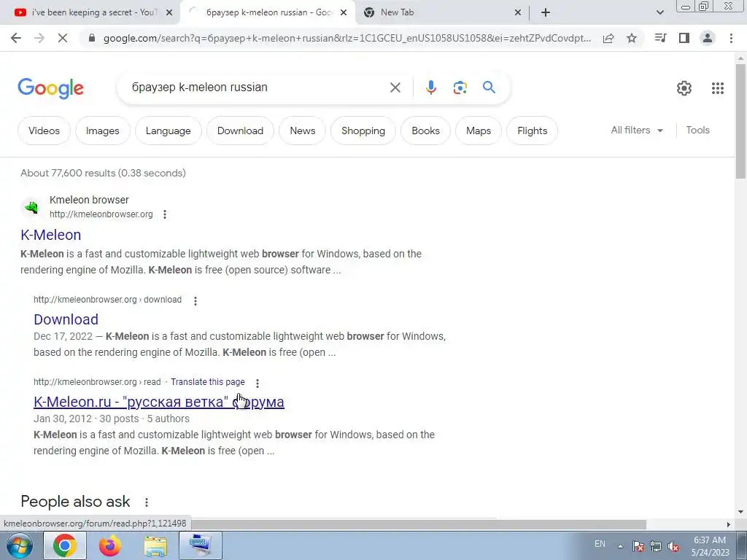
Task: Filter results by Shopping
Action: coord(363,131)
